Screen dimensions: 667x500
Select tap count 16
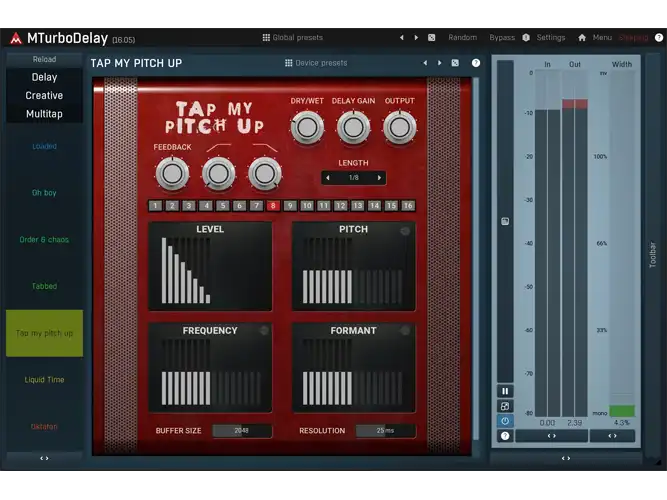pos(408,206)
